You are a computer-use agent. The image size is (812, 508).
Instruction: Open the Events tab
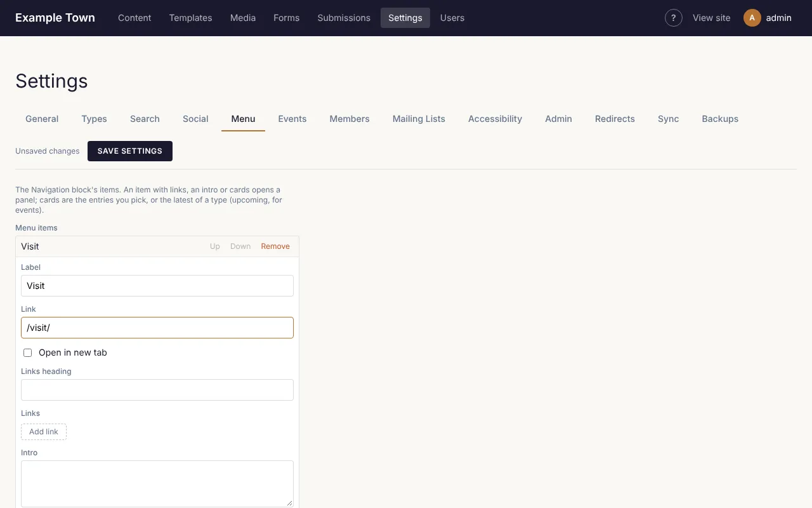pyautogui.click(x=292, y=119)
